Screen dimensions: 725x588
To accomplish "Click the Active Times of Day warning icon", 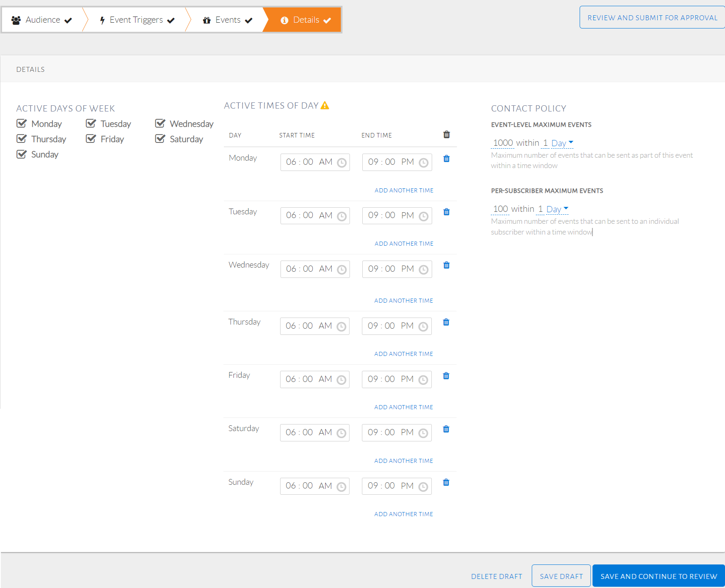I will coord(325,106).
